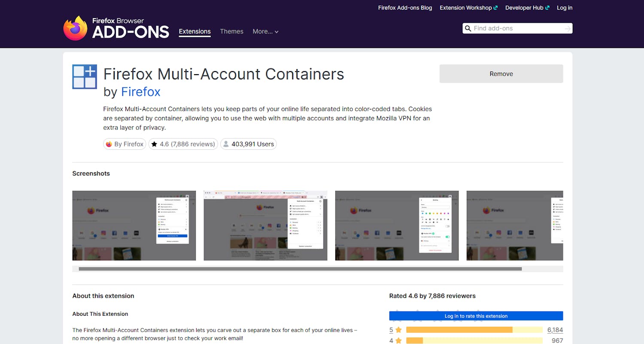The image size is (644, 344).
Task: Click the screenshots carousel scrollbar
Action: (x=299, y=269)
